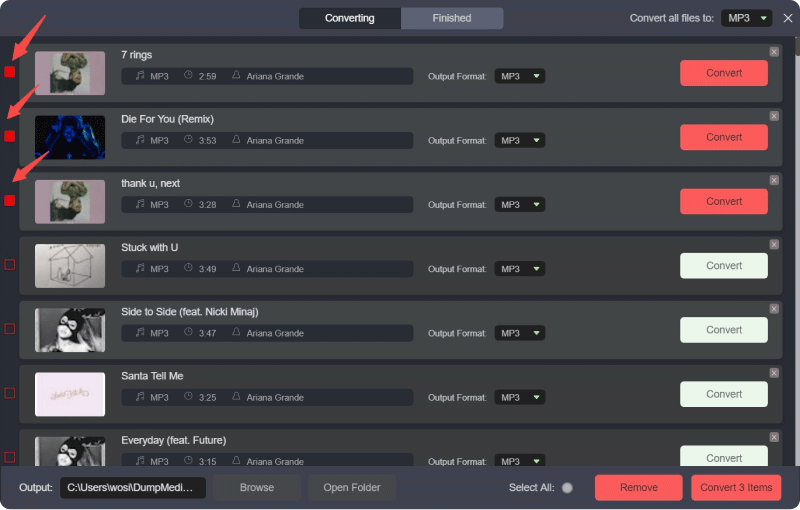800x510 pixels.
Task: Expand the Stuck with U Output Format dropdown
Action: coord(520,269)
